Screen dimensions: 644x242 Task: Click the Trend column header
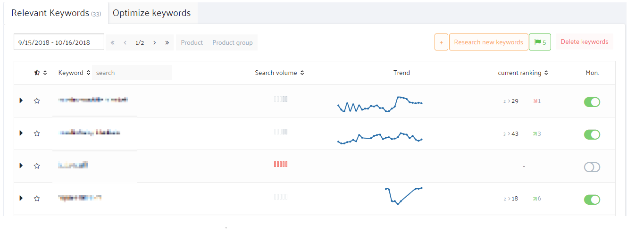[401, 73]
